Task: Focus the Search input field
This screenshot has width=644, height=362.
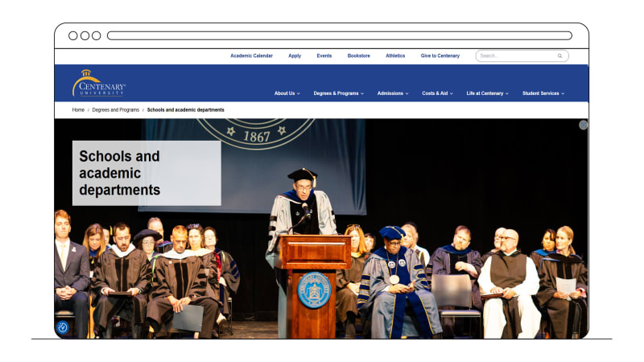Action: pyautogui.click(x=515, y=56)
